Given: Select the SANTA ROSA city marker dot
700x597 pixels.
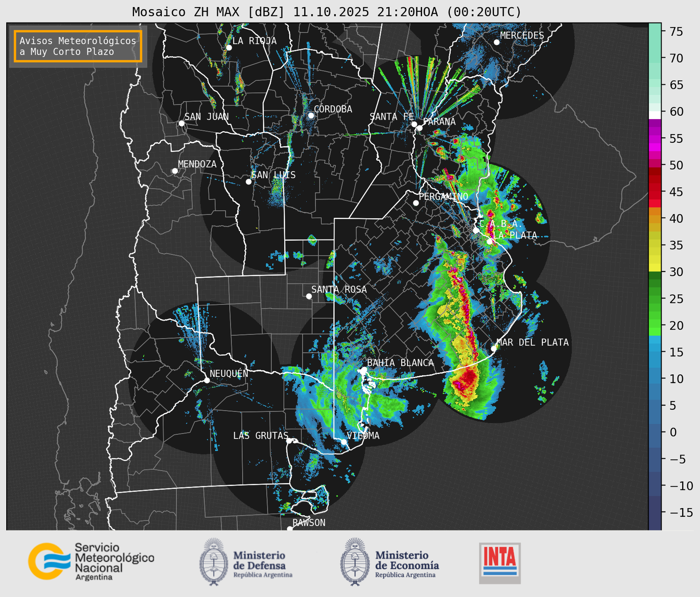Looking at the screenshot, I should [x=309, y=296].
